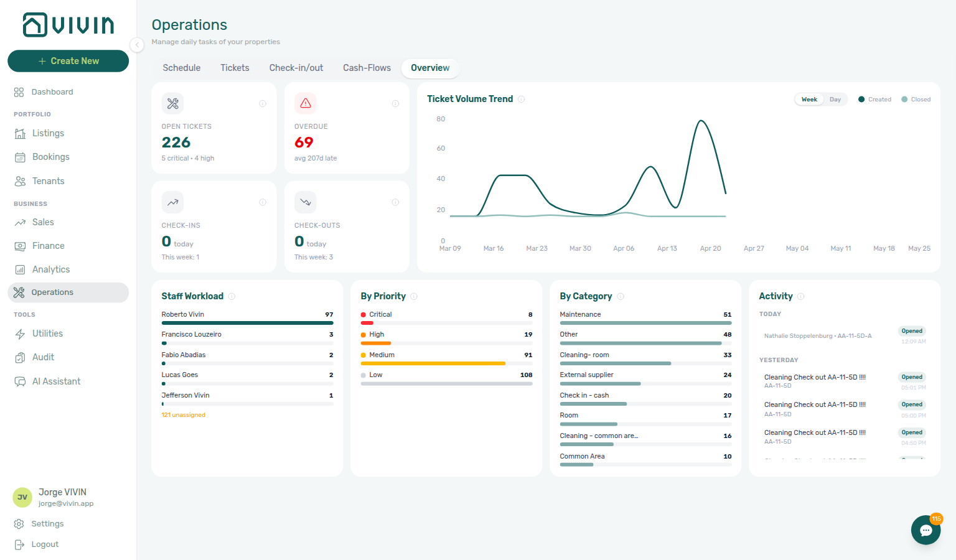Click the Critical priority row label

380,315
